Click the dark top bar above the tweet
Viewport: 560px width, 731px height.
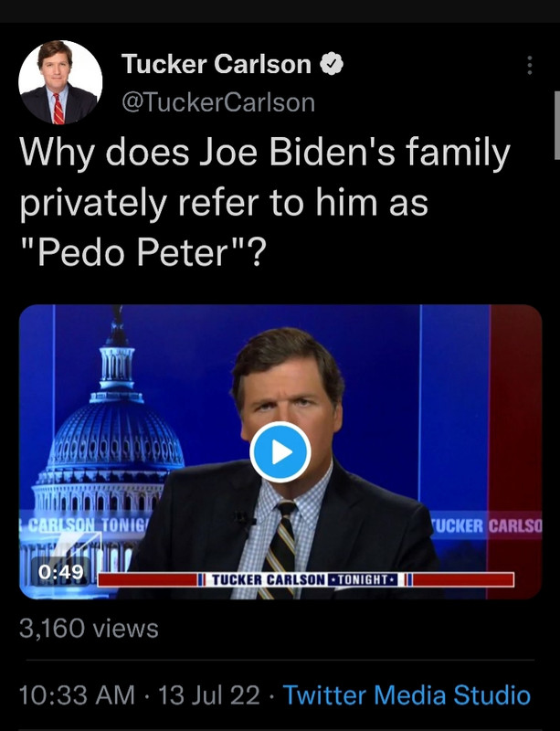pos(280,11)
